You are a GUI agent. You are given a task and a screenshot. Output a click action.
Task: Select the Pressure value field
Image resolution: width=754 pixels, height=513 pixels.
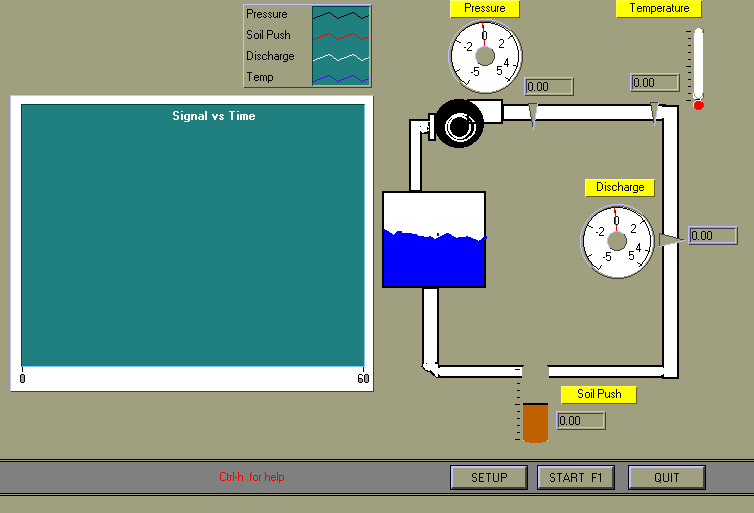point(549,87)
